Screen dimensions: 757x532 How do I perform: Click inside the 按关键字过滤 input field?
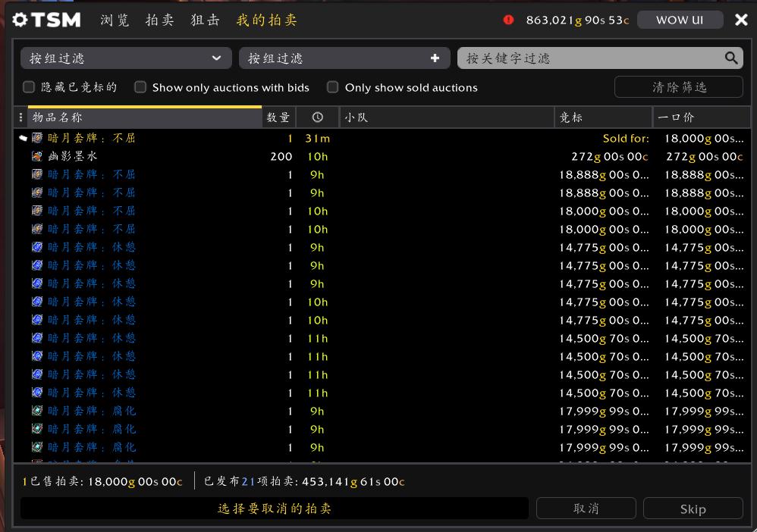[x=592, y=58]
